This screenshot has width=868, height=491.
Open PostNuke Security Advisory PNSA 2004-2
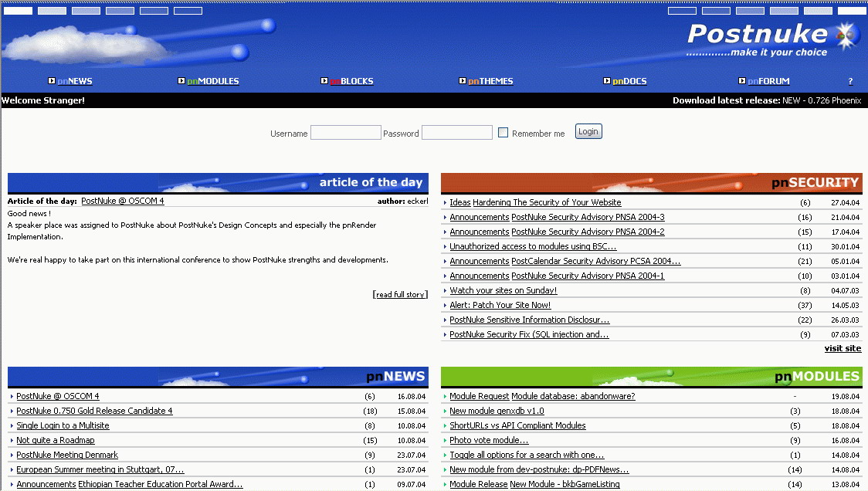pyautogui.click(x=588, y=232)
